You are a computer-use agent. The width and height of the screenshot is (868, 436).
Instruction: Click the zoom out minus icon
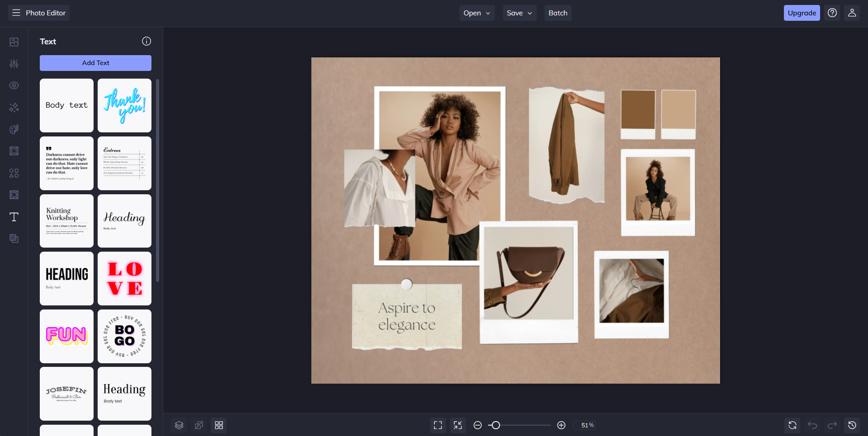point(478,425)
